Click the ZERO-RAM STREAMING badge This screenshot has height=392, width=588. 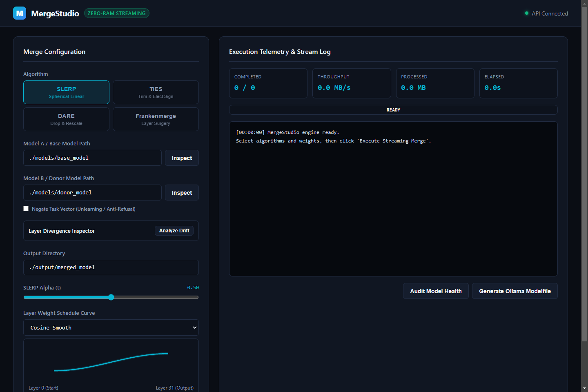pyautogui.click(x=117, y=13)
